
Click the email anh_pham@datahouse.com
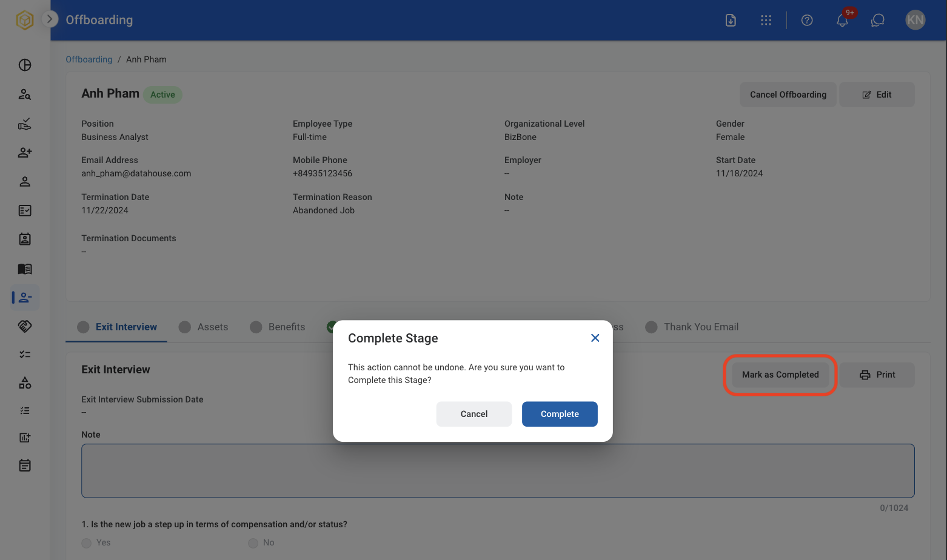[136, 173]
